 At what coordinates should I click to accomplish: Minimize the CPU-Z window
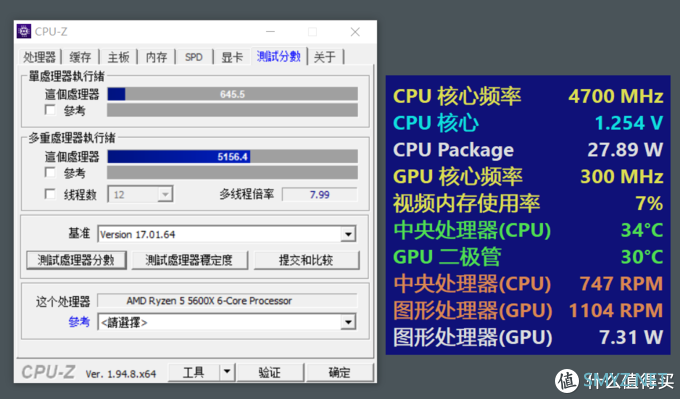[271, 32]
